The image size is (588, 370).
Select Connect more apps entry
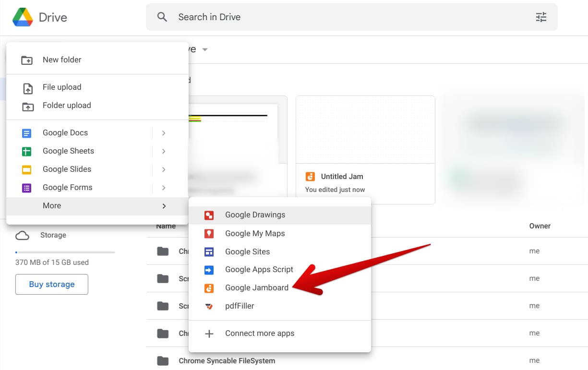tap(280, 333)
